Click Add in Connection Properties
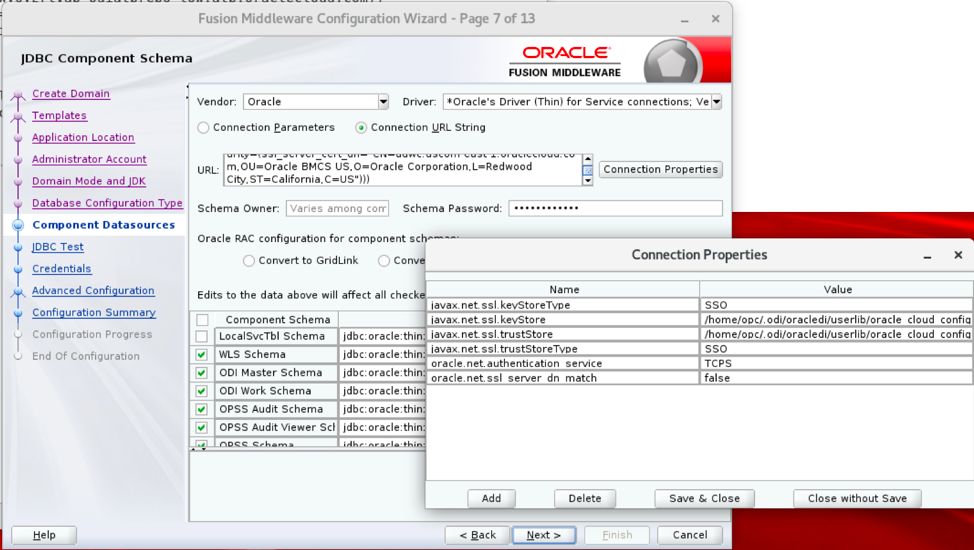974x550 pixels. [x=491, y=498]
